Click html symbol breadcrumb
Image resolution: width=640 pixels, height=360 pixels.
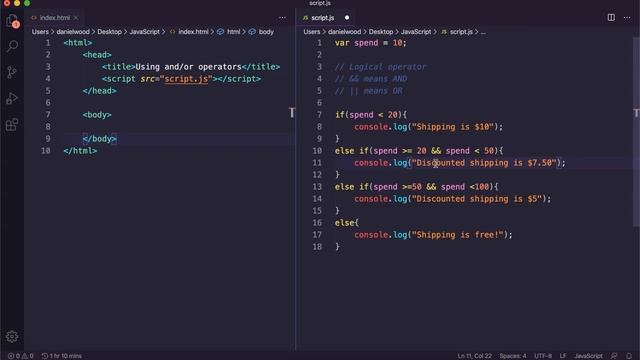(x=229, y=31)
